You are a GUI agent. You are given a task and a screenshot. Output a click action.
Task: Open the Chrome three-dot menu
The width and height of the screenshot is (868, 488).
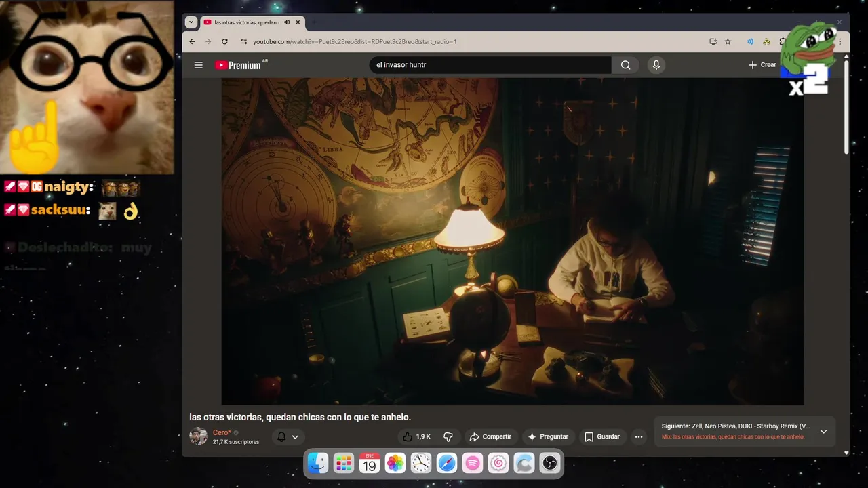(x=840, y=41)
